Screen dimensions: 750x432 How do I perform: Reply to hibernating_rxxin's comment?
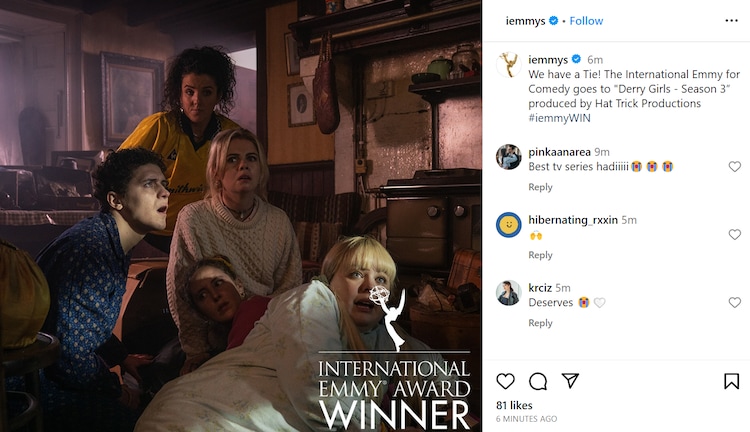(540, 255)
